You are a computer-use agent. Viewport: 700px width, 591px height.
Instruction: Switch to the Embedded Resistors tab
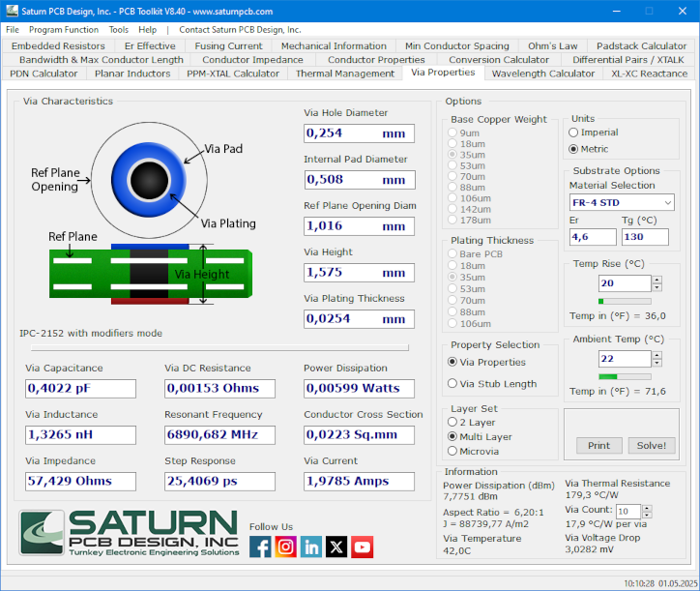pyautogui.click(x=58, y=46)
